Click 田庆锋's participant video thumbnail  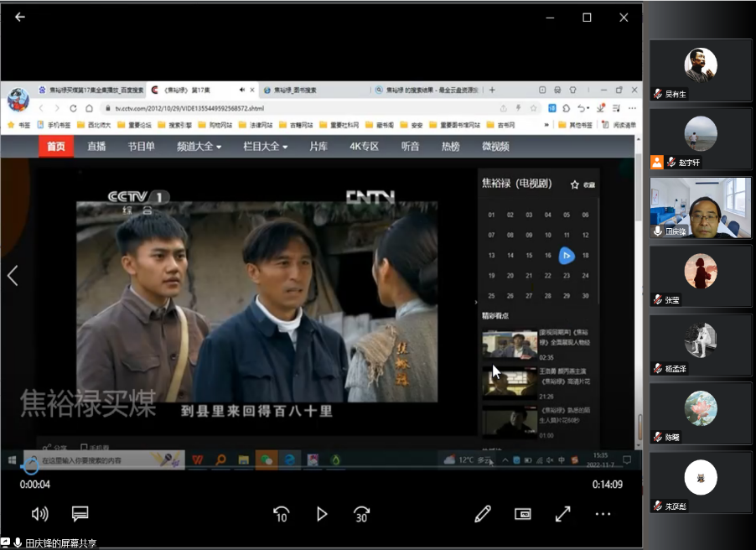pos(700,207)
